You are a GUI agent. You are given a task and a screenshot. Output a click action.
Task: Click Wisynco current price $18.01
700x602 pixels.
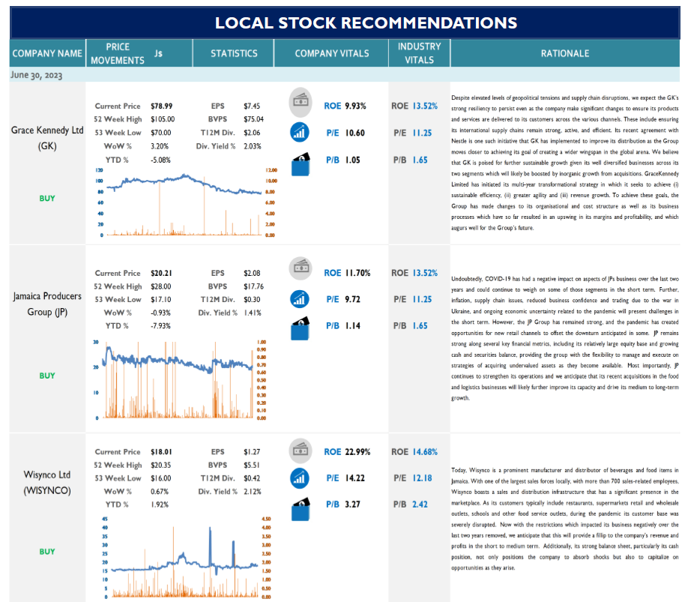coord(162,452)
